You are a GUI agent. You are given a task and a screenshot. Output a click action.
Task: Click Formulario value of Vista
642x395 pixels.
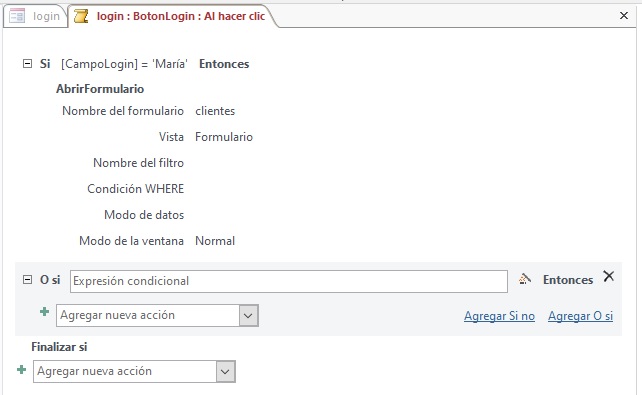pyautogui.click(x=224, y=137)
